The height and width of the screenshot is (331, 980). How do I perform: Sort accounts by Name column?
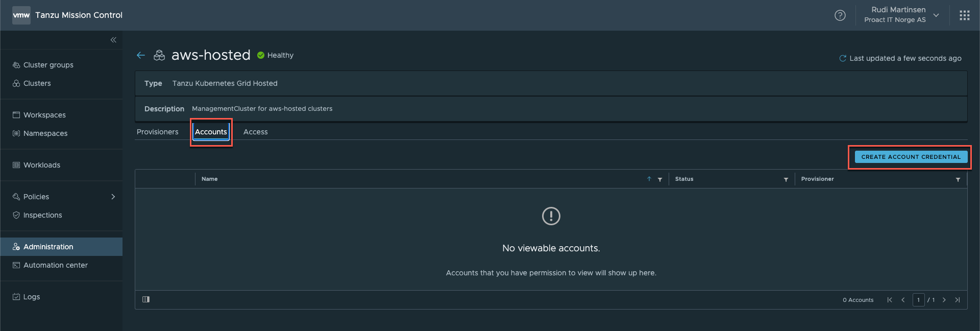[x=210, y=179]
